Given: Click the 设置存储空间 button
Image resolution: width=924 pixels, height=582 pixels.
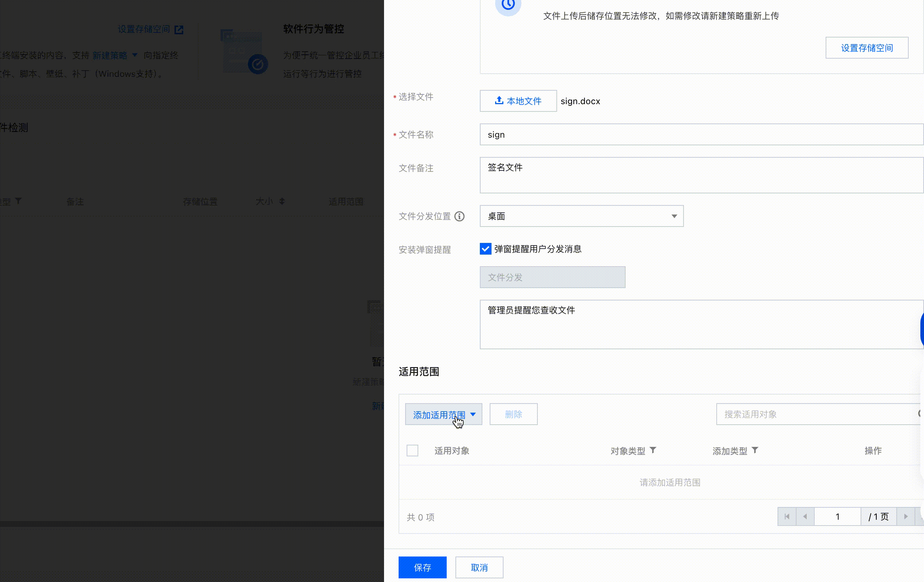Looking at the screenshot, I should pyautogui.click(x=866, y=48).
